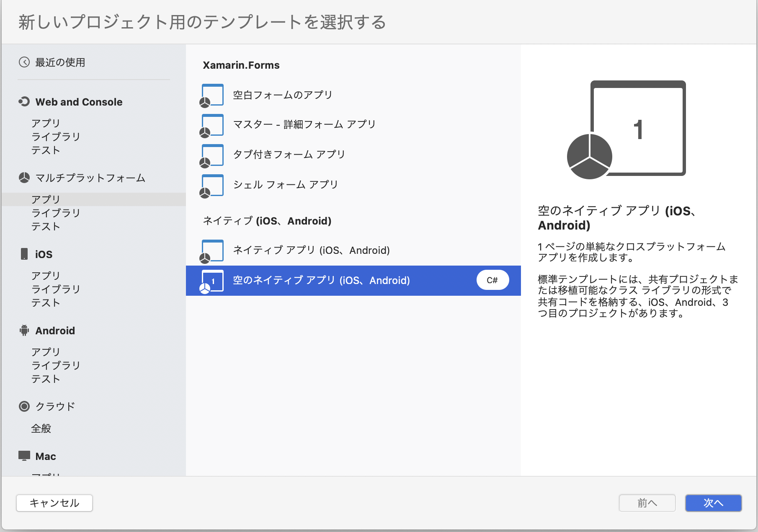Select ライブラリ under Android
758x532 pixels.
56,365
